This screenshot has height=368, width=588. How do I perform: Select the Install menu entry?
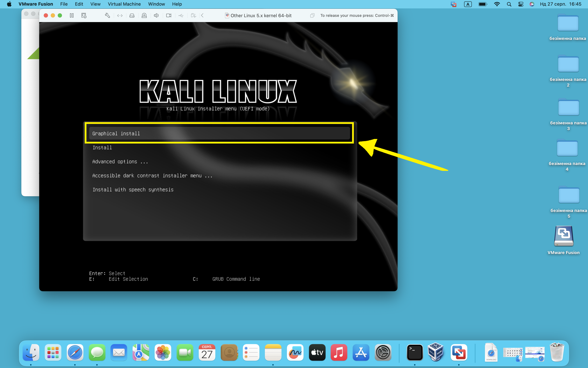pos(102,148)
